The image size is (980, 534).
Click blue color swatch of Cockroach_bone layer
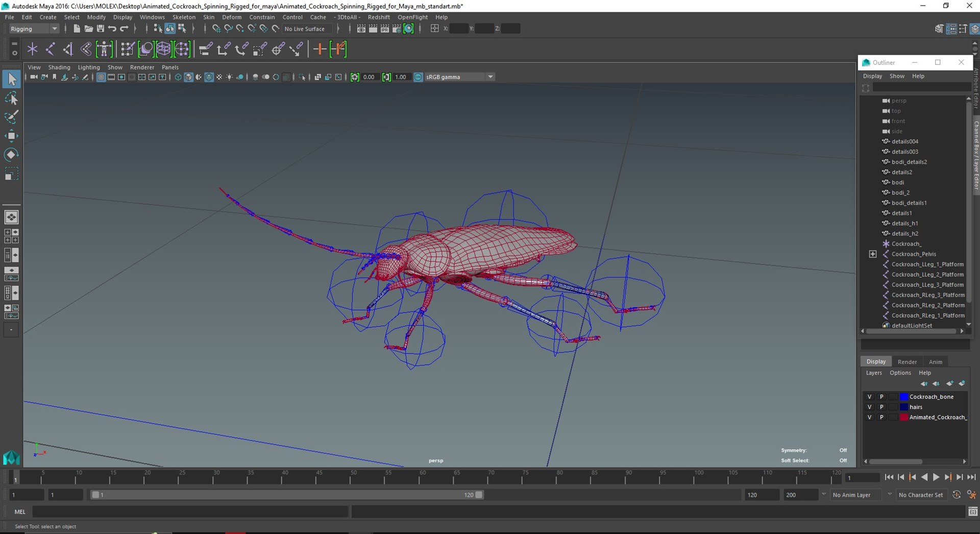coord(904,397)
